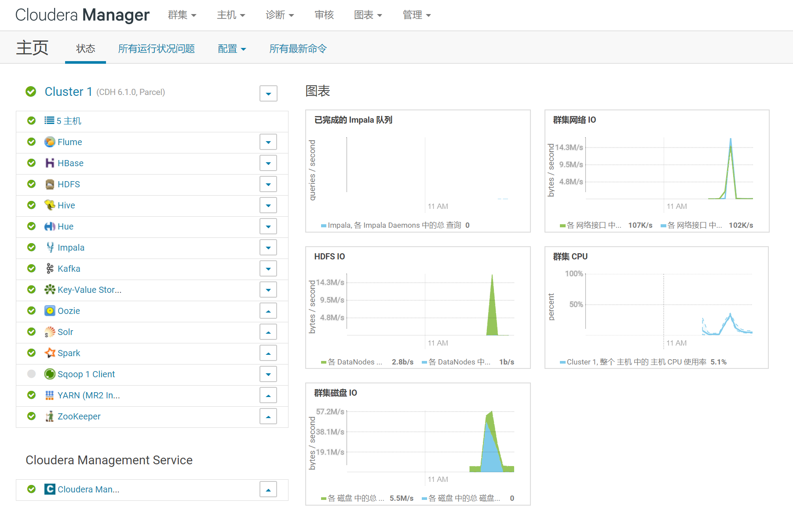Open the 群集磁盘 IO chart
The height and width of the screenshot is (532, 793).
click(418, 444)
